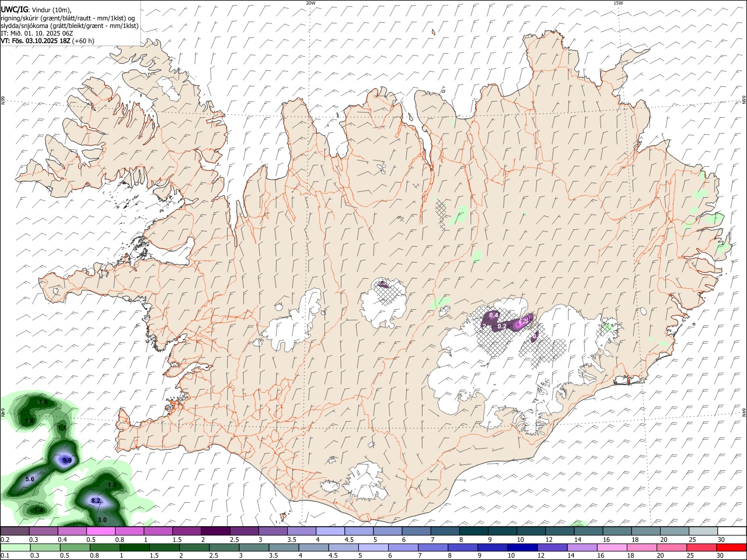747x560 pixels.
Task: Click the palest green rain-scale swatch at 0.1
Action: point(15,548)
